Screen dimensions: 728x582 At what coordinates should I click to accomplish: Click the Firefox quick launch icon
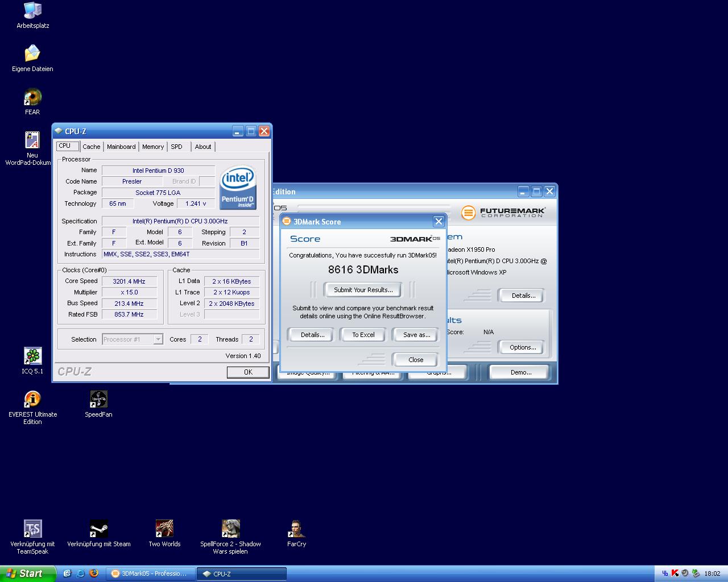[94, 573]
